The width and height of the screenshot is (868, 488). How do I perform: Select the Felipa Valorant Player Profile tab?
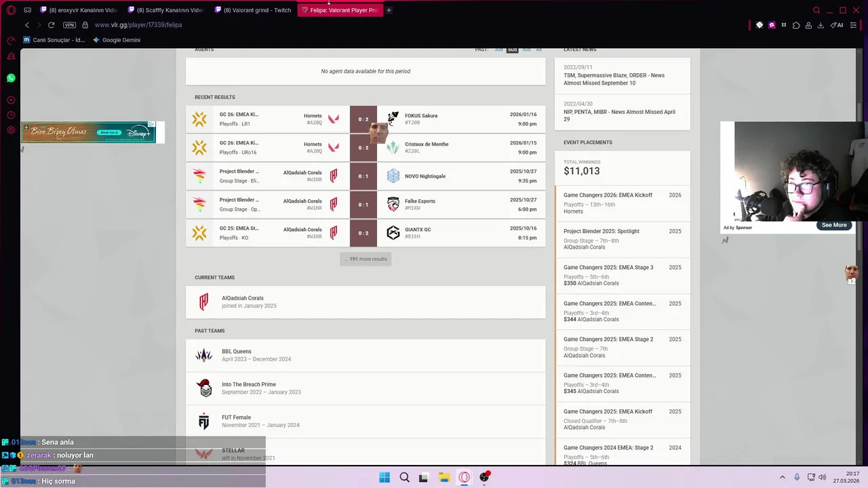tap(340, 10)
